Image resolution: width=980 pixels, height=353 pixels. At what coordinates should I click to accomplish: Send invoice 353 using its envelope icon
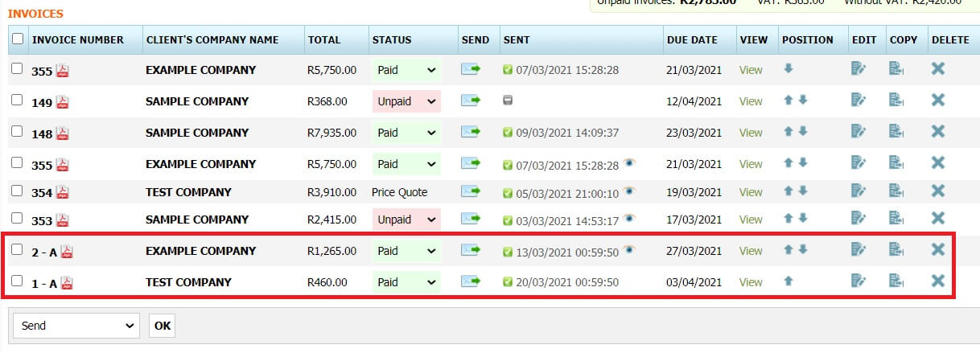[x=471, y=219]
